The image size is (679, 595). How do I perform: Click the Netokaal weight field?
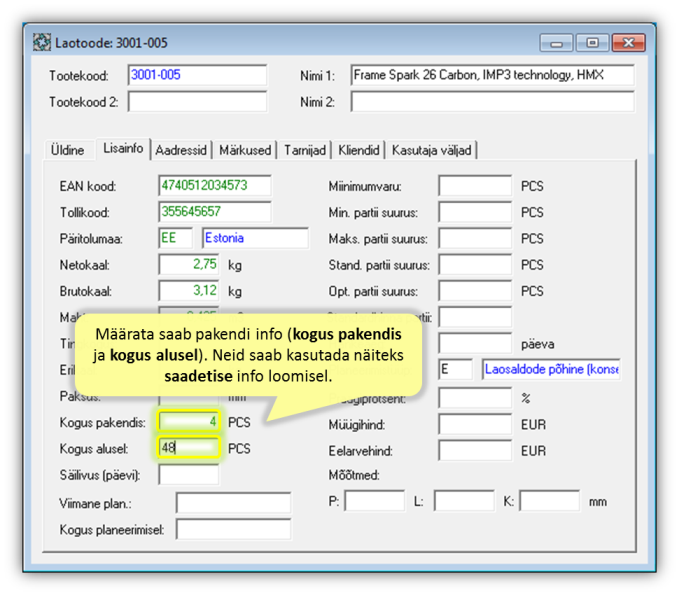click(189, 265)
